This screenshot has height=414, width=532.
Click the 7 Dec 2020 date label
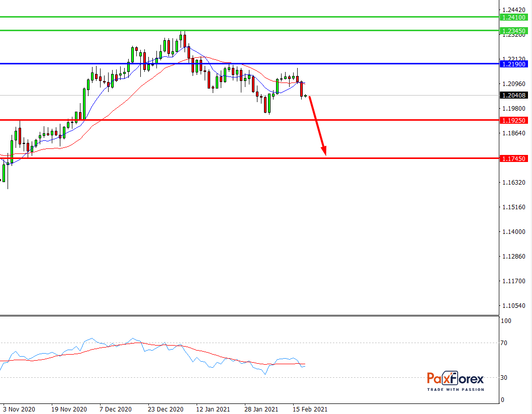pyautogui.click(x=115, y=409)
